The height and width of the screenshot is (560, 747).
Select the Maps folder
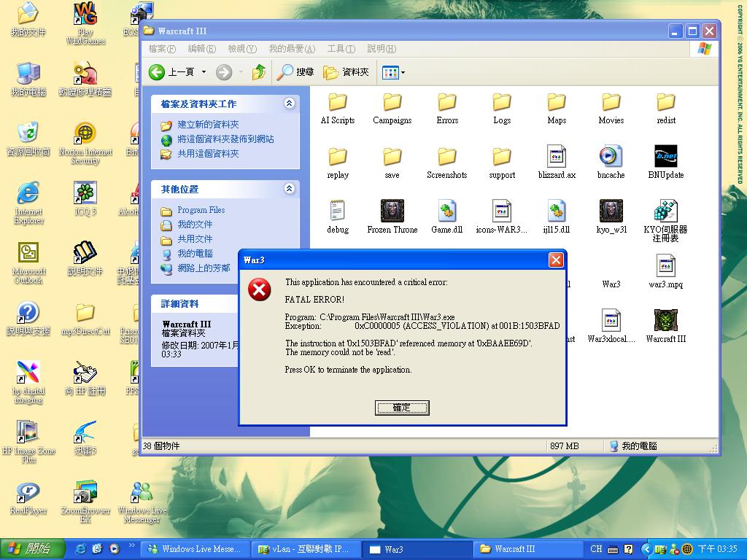click(557, 109)
